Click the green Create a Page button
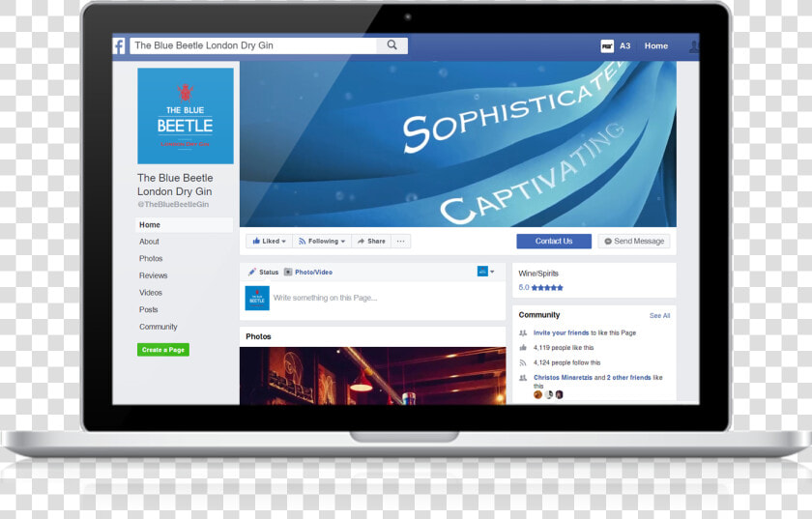The width and height of the screenshot is (812, 519). 163,350
